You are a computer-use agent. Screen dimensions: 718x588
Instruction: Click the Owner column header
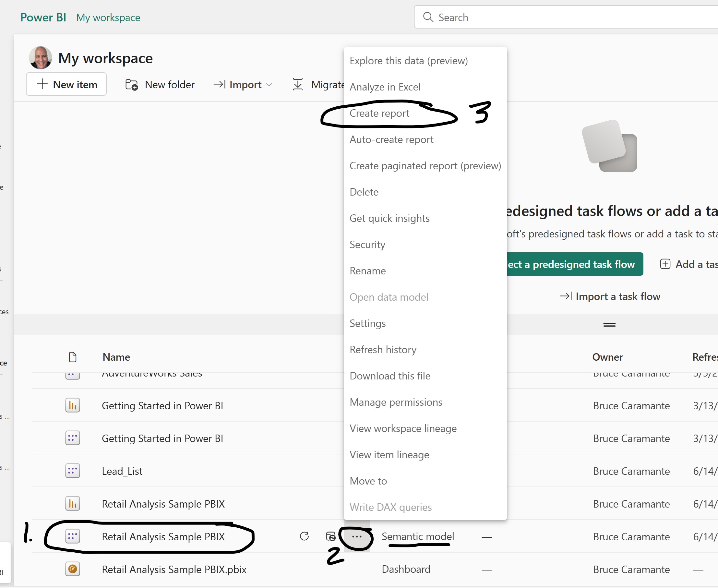pyautogui.click(x=608, y=357)
